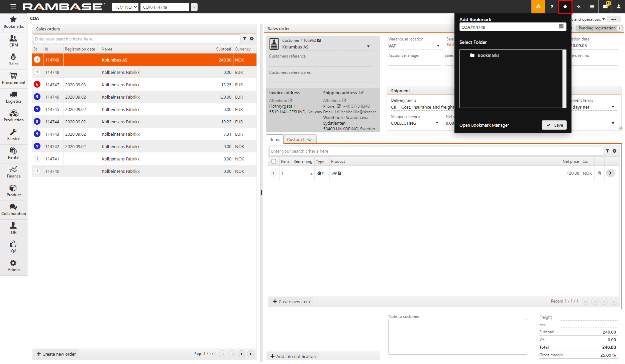625x364 pixels.
Task: Open Bookmark Manager link
Action: click(x=484, y=125)
